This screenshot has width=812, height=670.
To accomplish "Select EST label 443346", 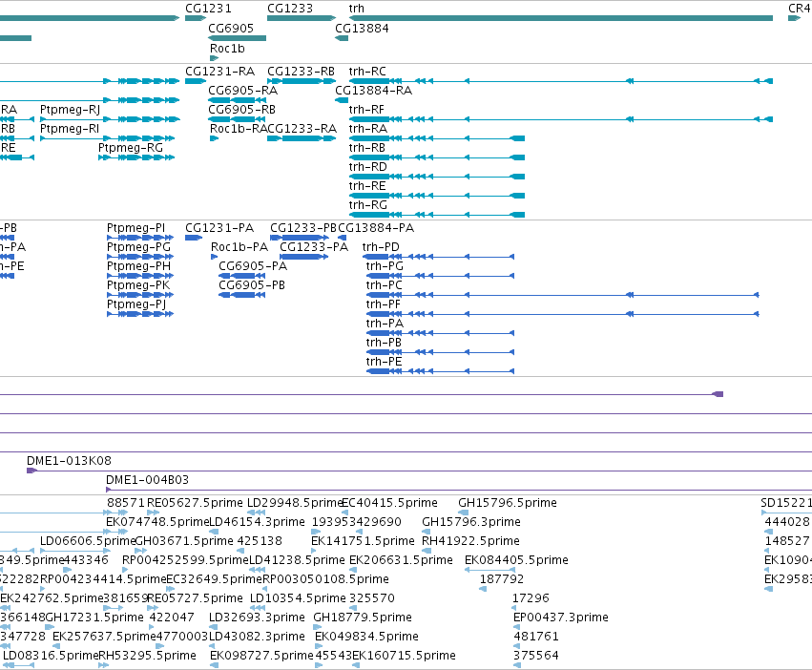I will 86,560.
